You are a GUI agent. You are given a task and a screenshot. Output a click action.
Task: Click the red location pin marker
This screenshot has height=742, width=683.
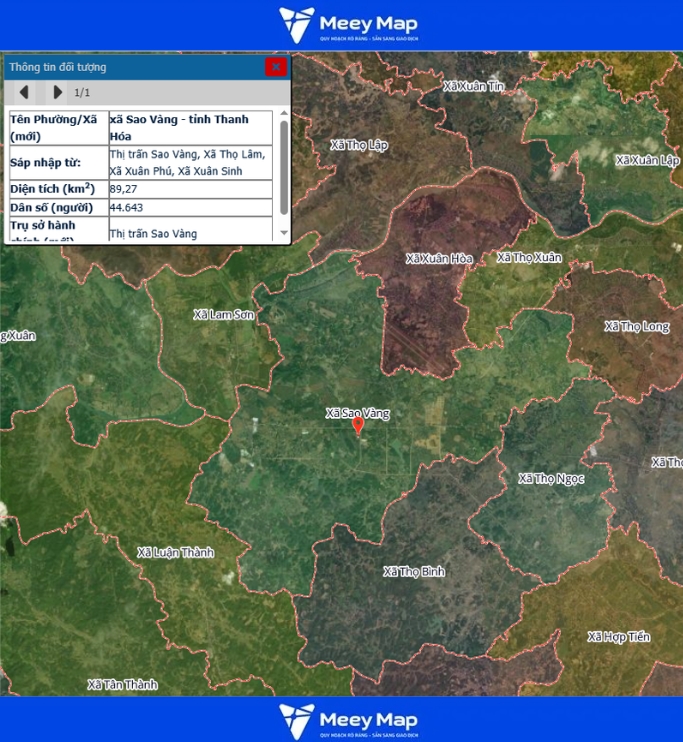point(358,425)
